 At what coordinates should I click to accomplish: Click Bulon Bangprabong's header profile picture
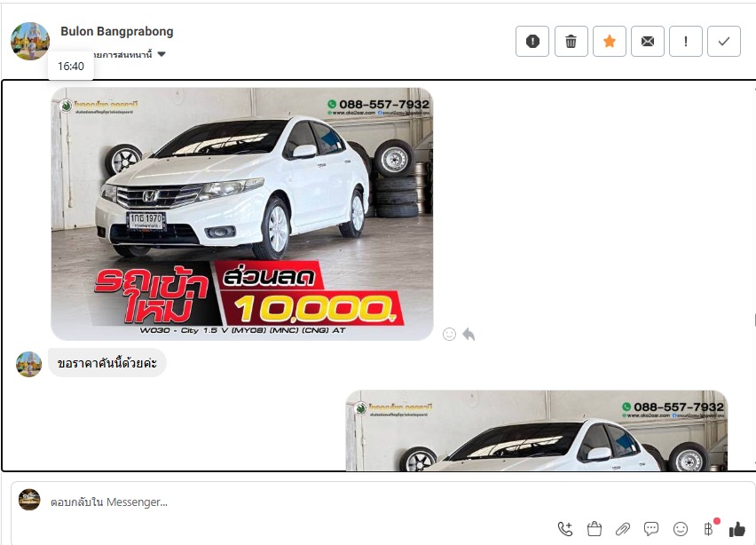click(x=30, y=41)
